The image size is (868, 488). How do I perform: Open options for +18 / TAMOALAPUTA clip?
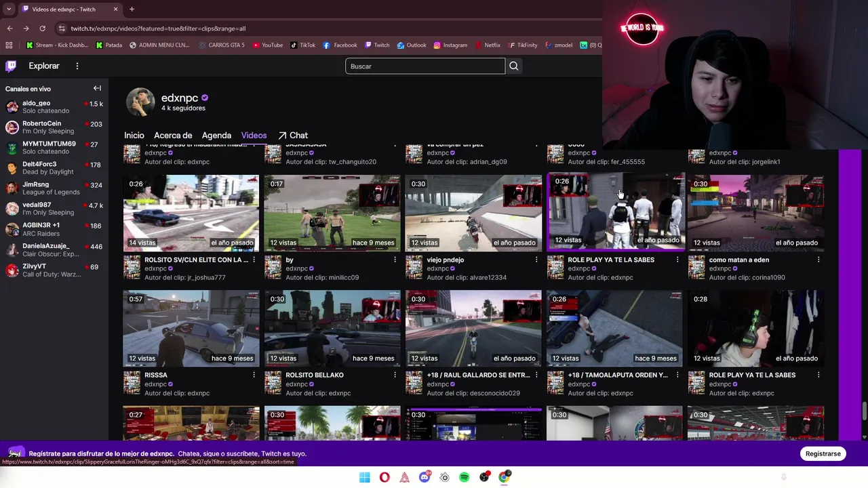click(x=677, y=375)
